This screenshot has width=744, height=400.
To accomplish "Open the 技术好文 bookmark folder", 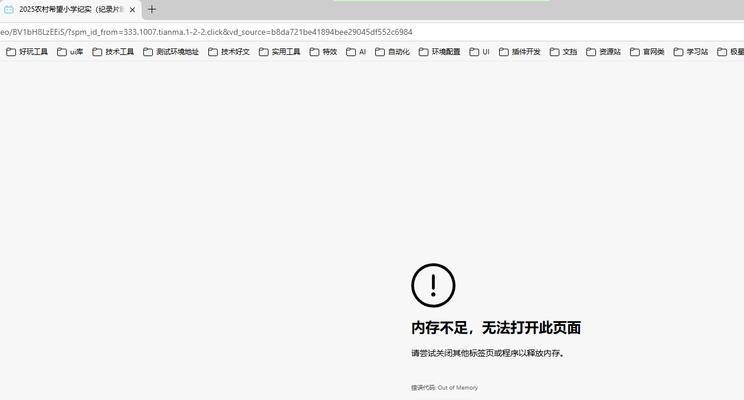I will click(x=229, y=52).
